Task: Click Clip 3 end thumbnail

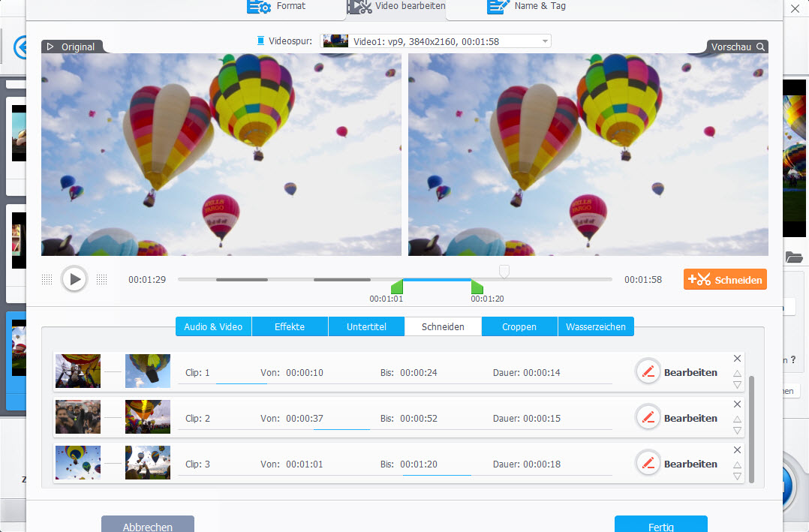Action: tap(148, 463)
